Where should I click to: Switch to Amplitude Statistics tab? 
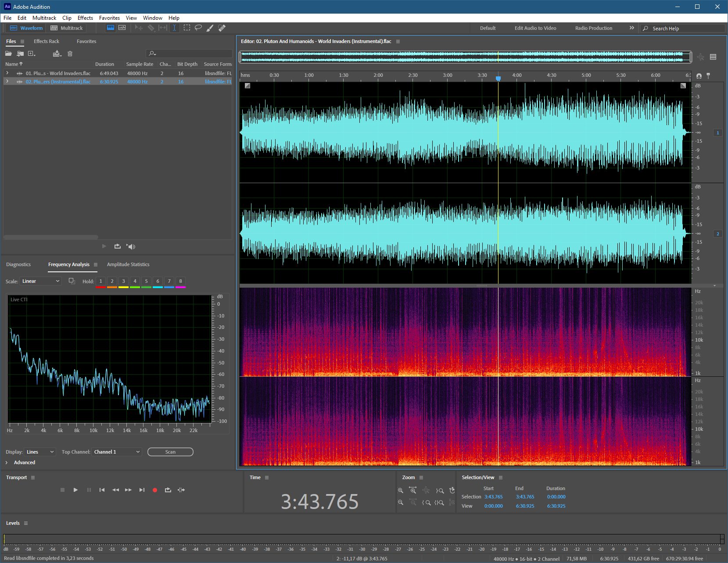point(128,264)
